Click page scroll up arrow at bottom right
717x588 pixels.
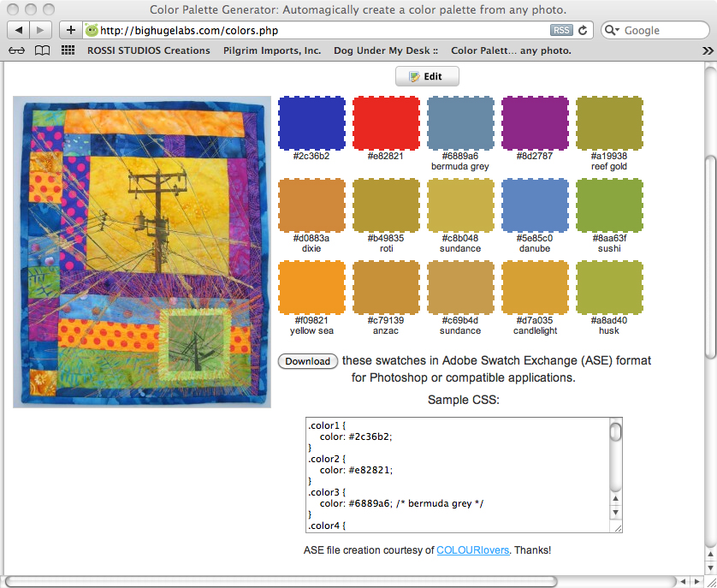point(710,555)
